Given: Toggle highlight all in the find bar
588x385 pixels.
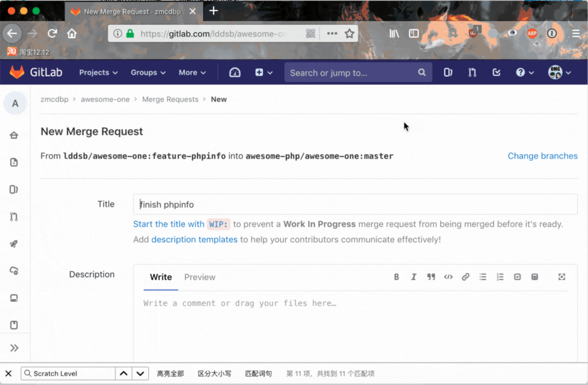Looking at the screenshot, I should click(x=170, y=373).
